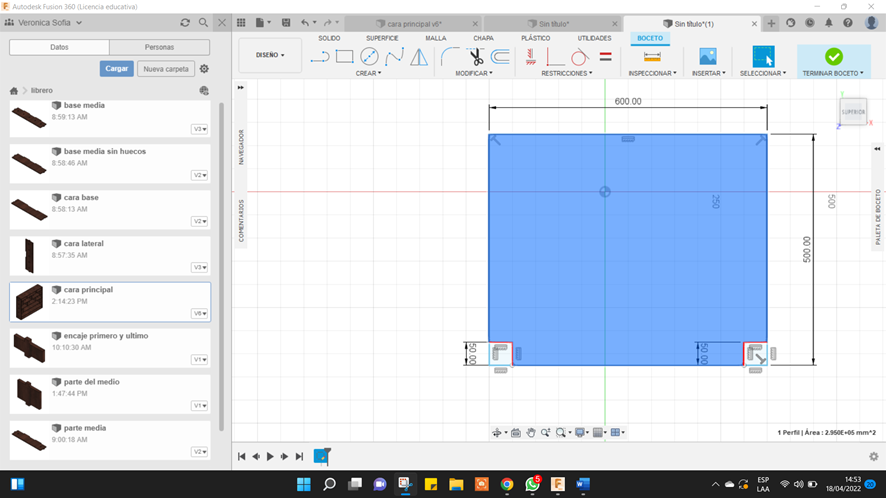
Task: Switch to the Personas tab
Action: (x=159, y=47)
